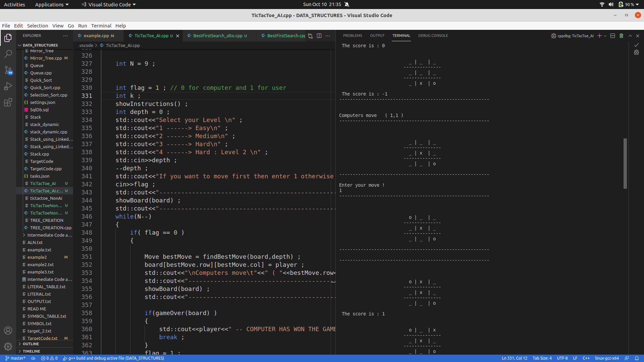
Task: Select the Source Control icon showing 90 changes
Action: click(x=8, y=70)
